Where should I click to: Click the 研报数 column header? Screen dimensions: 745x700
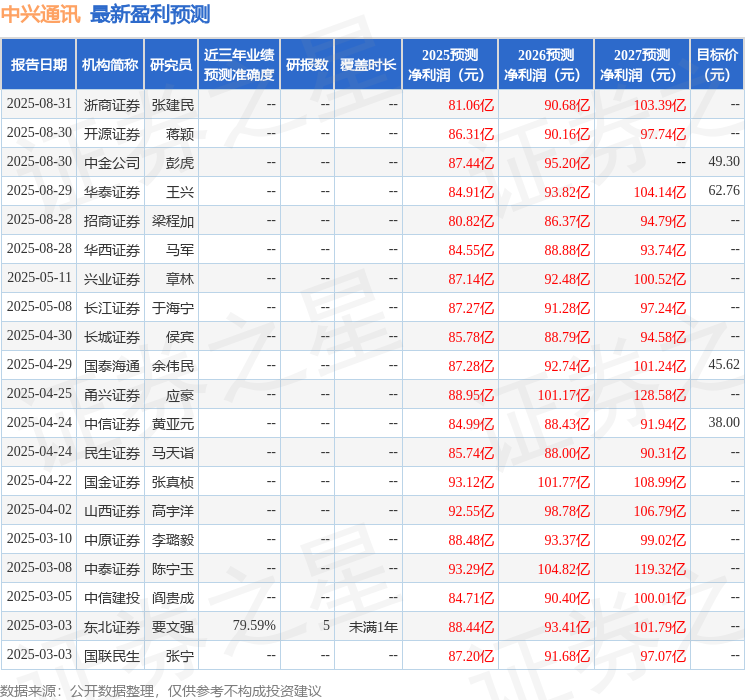click(307, 65)
